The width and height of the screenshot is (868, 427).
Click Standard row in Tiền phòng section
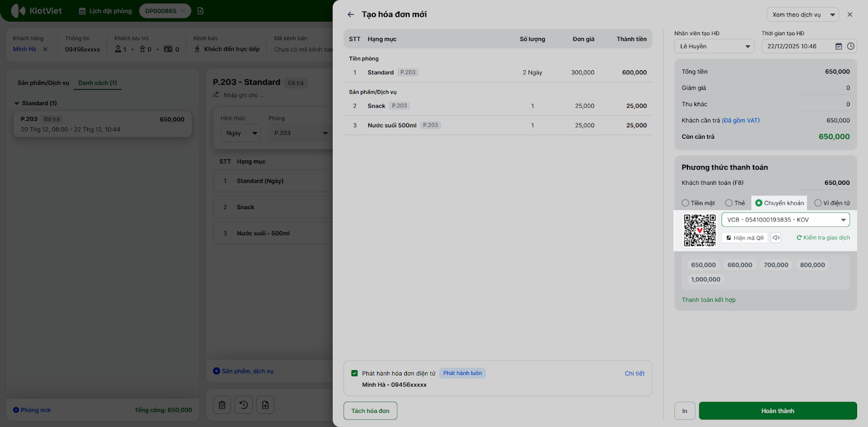pyautogui.click(x=498, y=73)
